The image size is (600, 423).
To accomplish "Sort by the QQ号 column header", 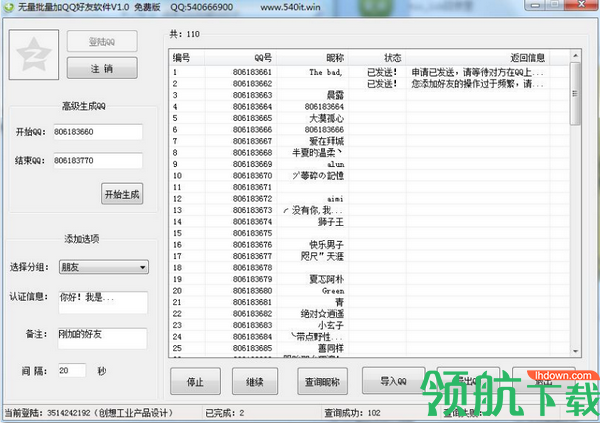I will [x=241, y=58].
